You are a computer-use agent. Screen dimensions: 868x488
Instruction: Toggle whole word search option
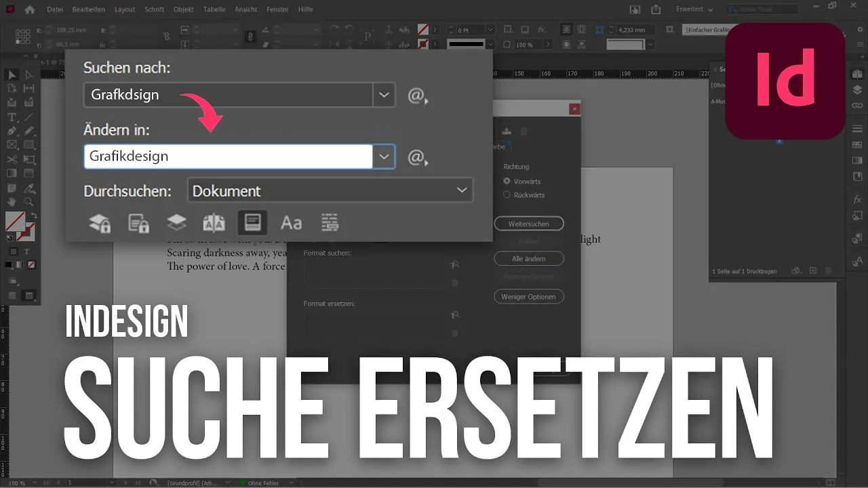click(330, 223)
